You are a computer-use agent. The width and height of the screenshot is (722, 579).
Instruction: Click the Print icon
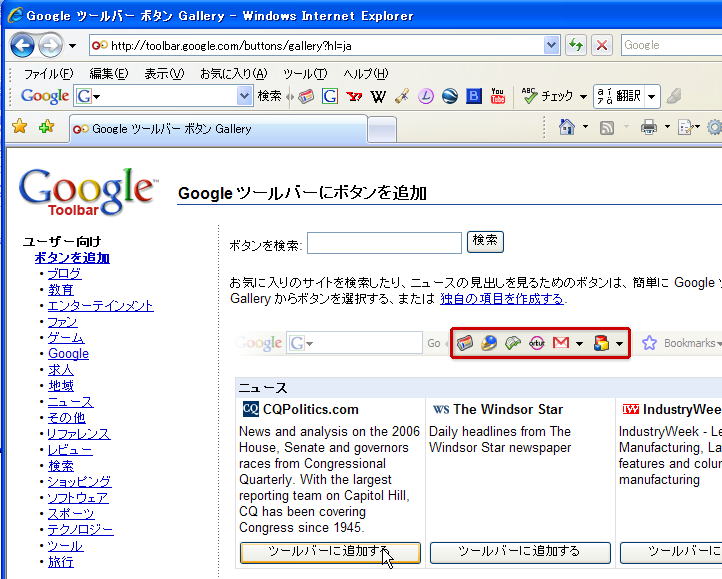tap(649, 127)
